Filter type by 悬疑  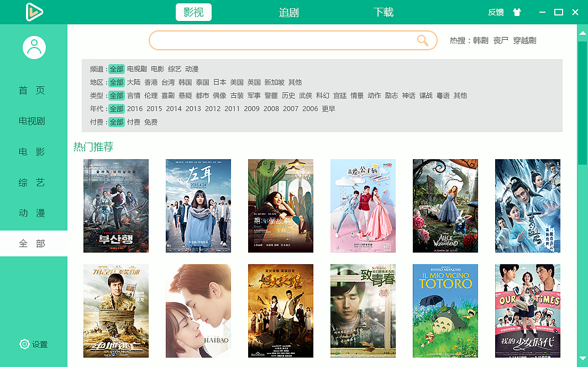pyautogui.click(x=185, y=96)
